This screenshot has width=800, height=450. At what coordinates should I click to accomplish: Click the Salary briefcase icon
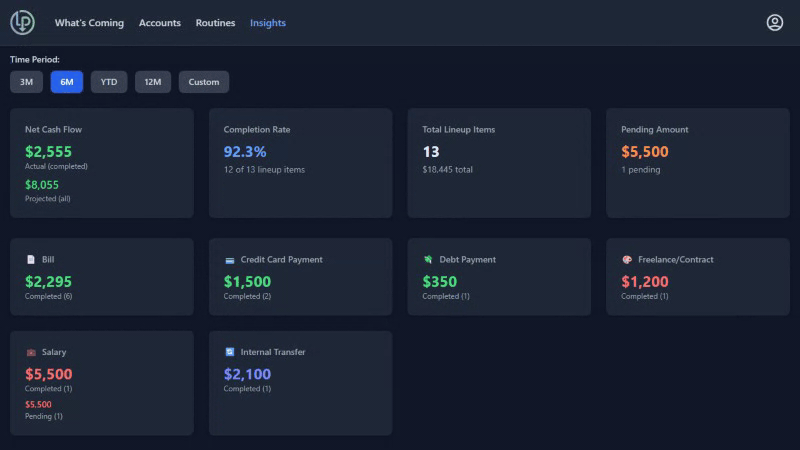31,353
